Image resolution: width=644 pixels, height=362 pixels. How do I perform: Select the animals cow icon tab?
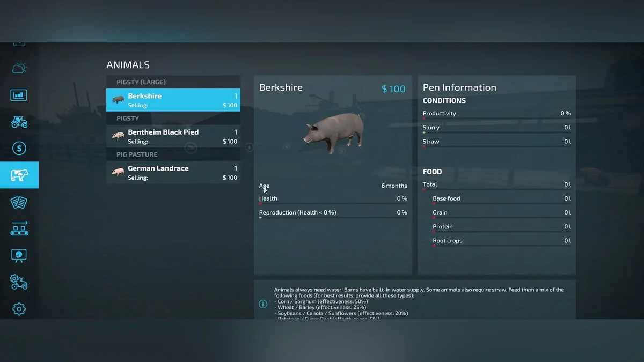(19, 175)
